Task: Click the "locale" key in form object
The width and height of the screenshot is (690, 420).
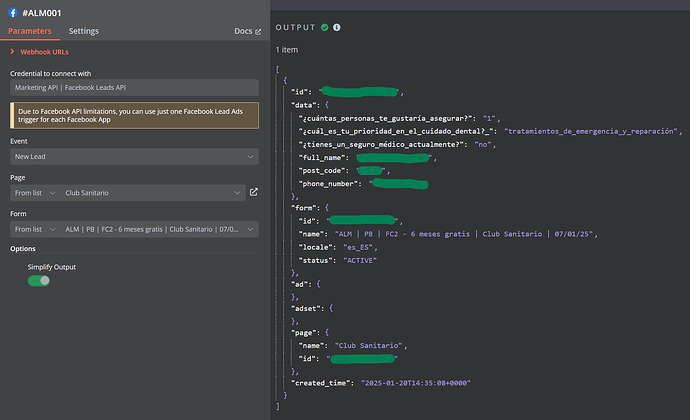Action: coord(315,247)
